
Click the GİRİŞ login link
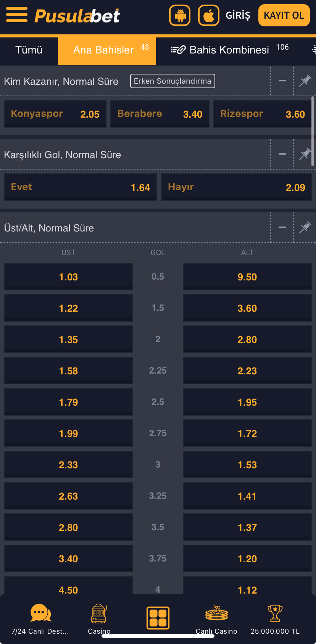pyautogui.click(x=238, y=15)
